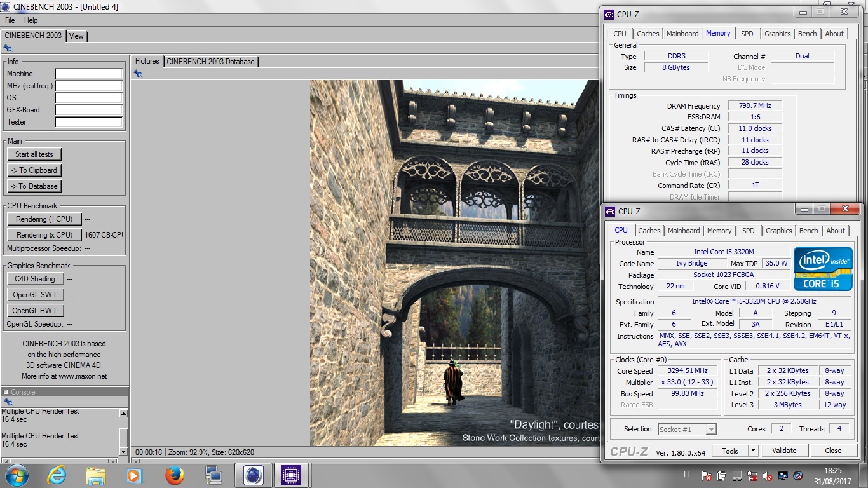Open the CINEBENCH 2003 Database tab

coord(210,62)
